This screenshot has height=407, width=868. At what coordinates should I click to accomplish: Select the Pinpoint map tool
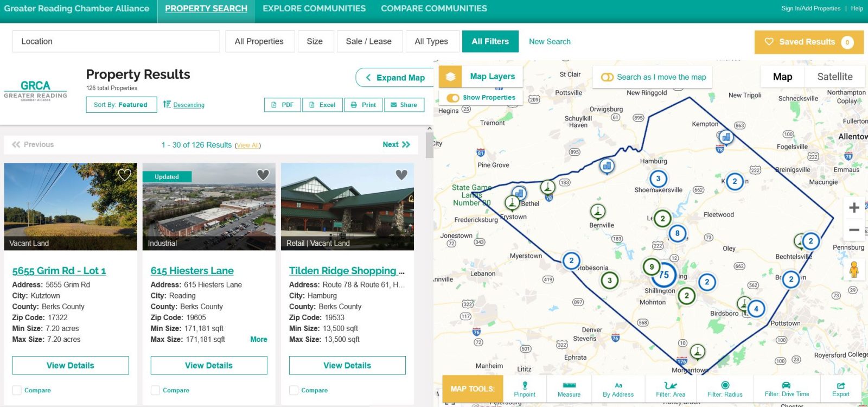pos(525,389)
